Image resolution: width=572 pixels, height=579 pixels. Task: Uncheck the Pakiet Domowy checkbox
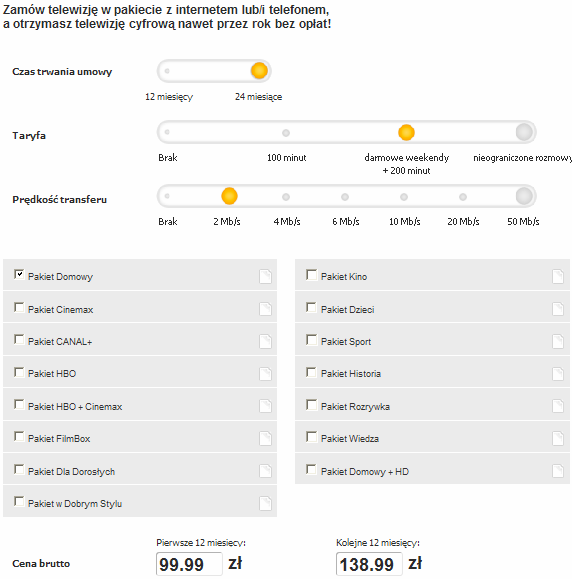point(19,274)
